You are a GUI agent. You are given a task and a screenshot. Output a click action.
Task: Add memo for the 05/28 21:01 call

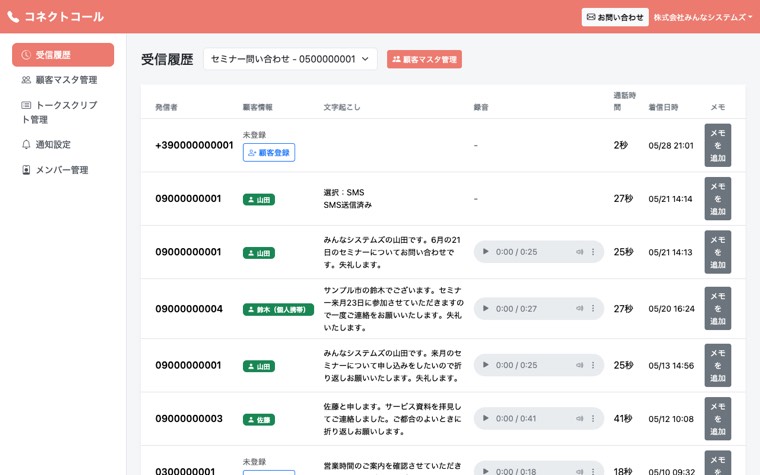click(x=718, y=145)
